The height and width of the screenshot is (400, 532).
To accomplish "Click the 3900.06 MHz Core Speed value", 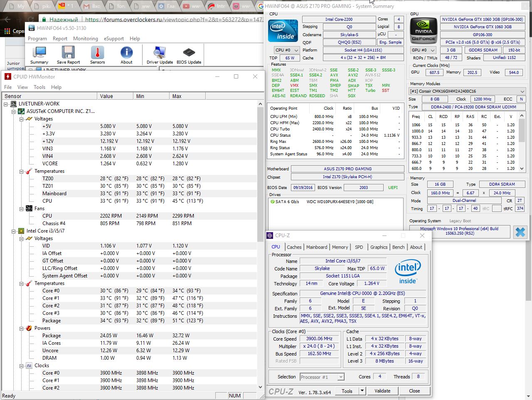I will pos(319,339).
